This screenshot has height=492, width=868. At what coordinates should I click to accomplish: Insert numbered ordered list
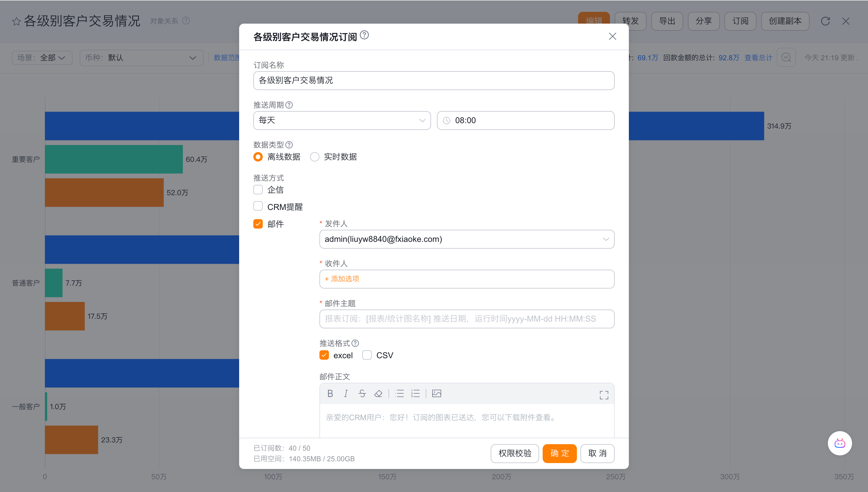pyautogui.click(x=415, y=394)
